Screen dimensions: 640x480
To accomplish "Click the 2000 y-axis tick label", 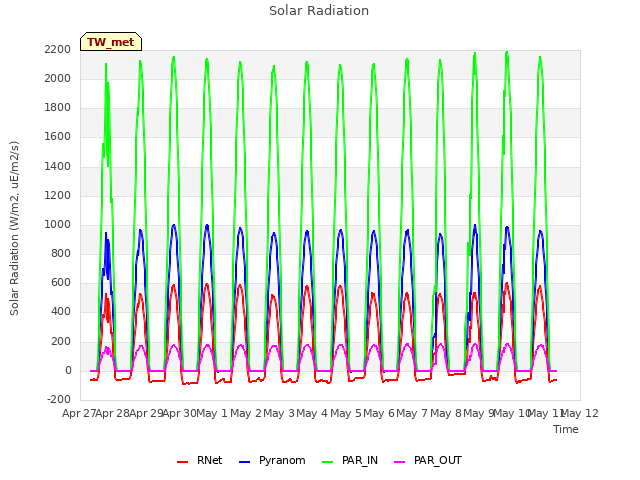I will click(x=58, y=78).
